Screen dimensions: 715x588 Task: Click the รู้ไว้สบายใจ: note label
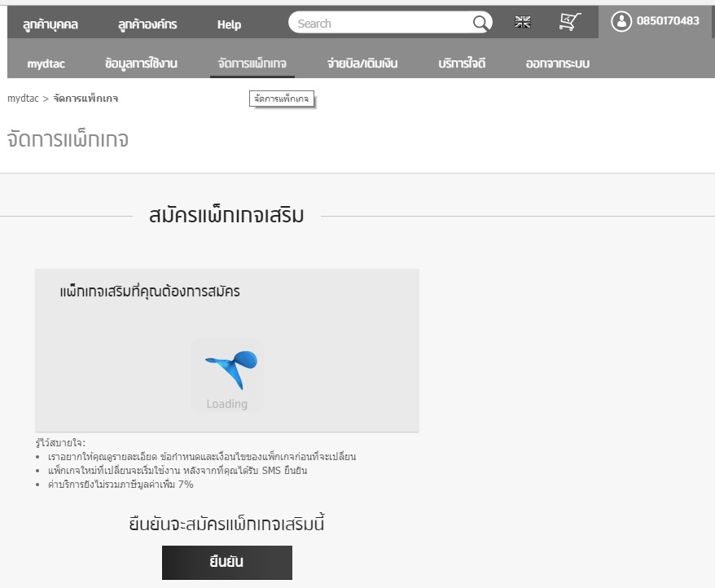coord(60,443)
